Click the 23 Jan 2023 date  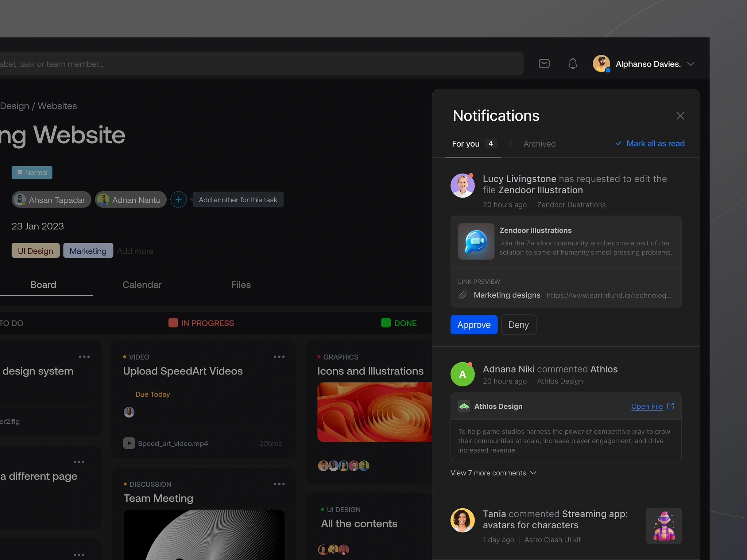[x=38, y=226]
